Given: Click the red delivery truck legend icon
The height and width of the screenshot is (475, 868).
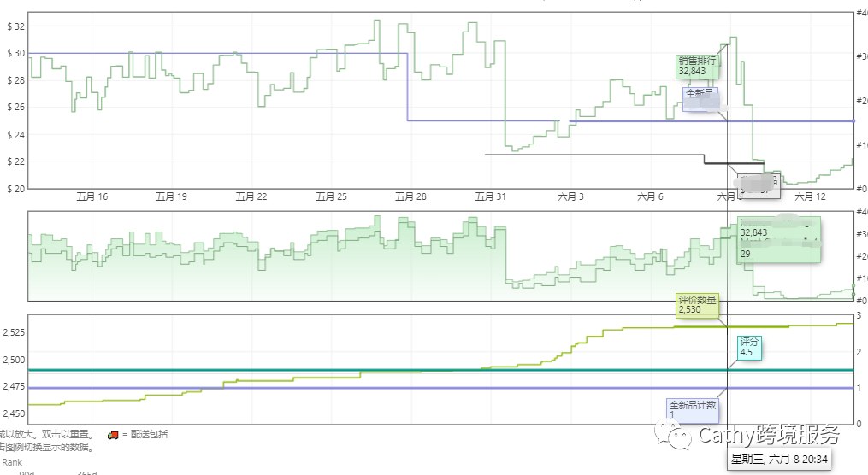Looking at the screenshot, I should (113, 435).
